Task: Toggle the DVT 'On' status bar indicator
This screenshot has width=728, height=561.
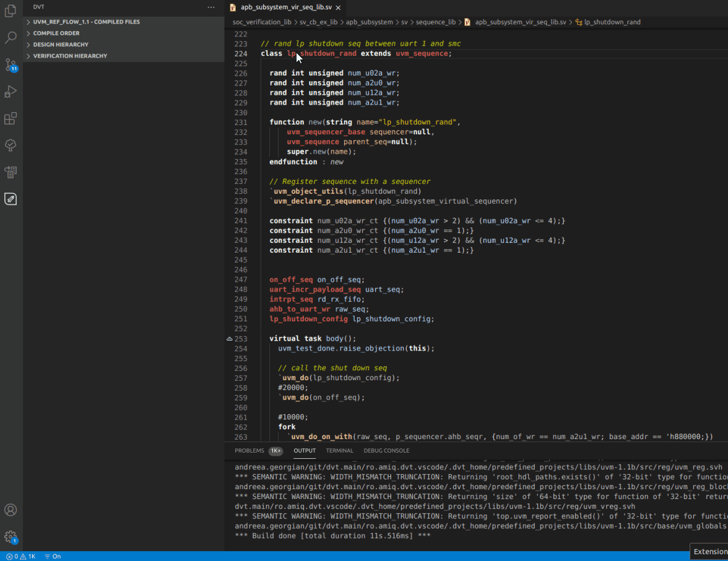Action: [53, 556]
